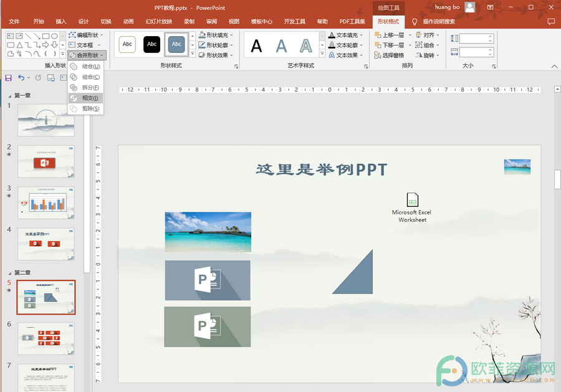Select the line shape in shapes gallery
Viewport: 561px width, 392px height.
click(x=28, y=36)
